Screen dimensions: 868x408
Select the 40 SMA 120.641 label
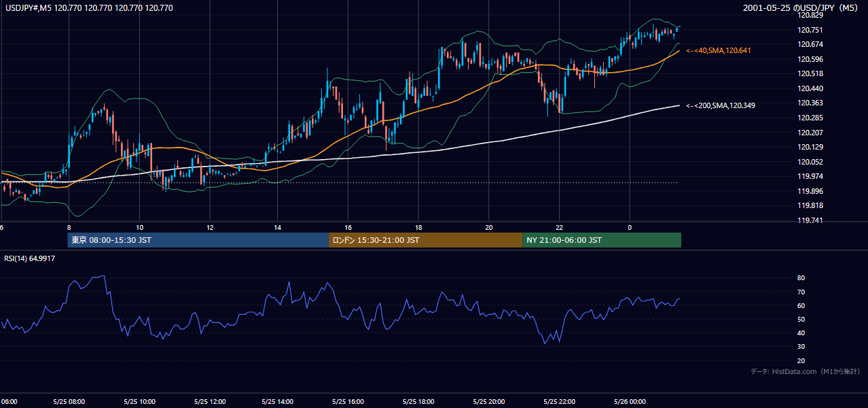pos(719,51)
